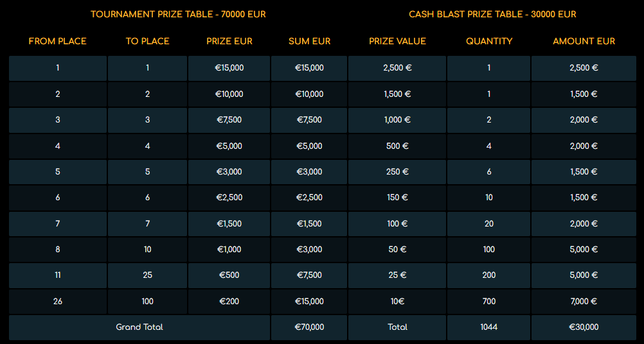644x344 pixels.
Task: Click the 2,500 € prize value cell
Action: (x=397, y=68)
